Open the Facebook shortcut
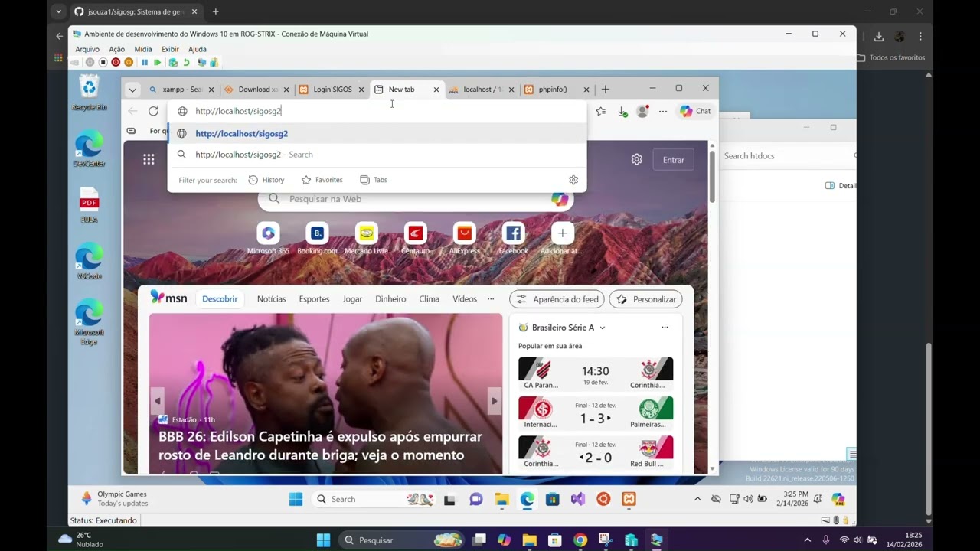The image size is (980, 551). click(x=513, y=238)
